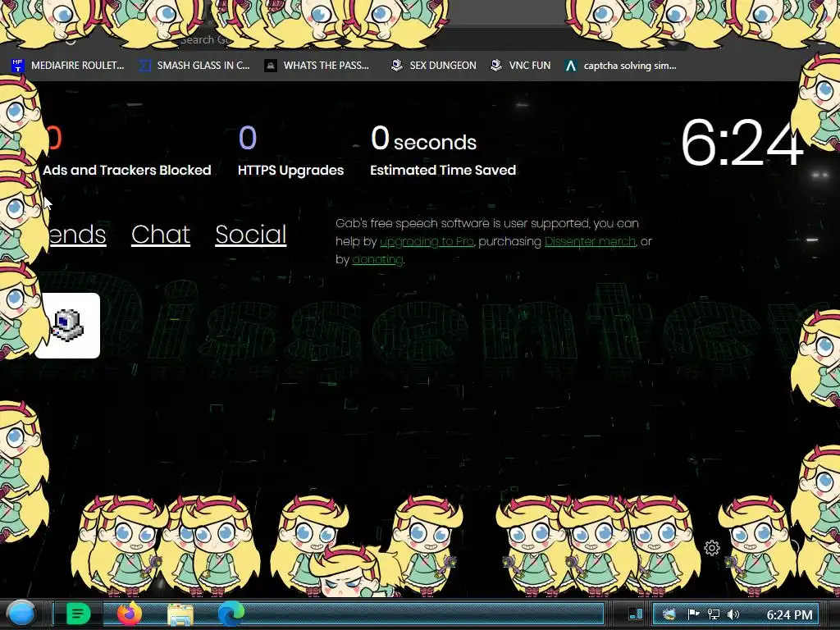
Task: Open the Windows Start orb
Action: click(x=22, y=614)
